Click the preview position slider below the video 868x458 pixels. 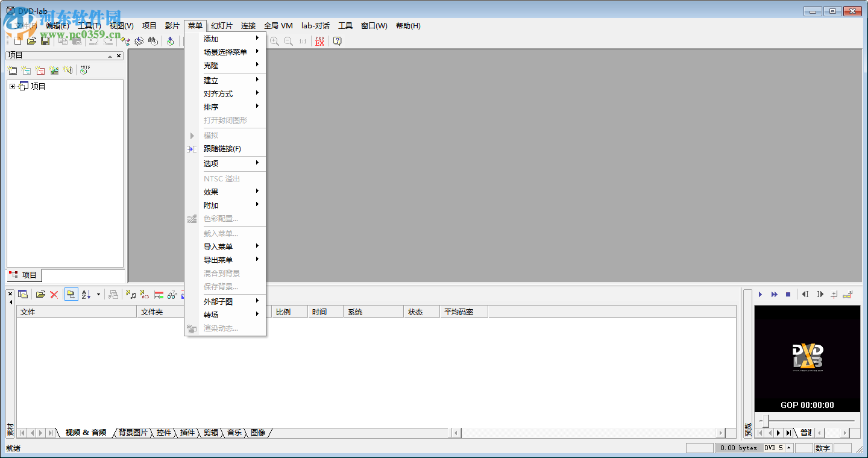coord(808,420)
